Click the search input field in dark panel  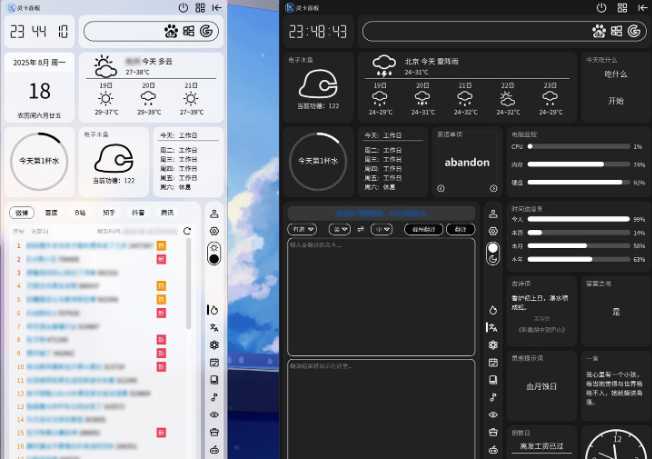[x=470, y=32]
